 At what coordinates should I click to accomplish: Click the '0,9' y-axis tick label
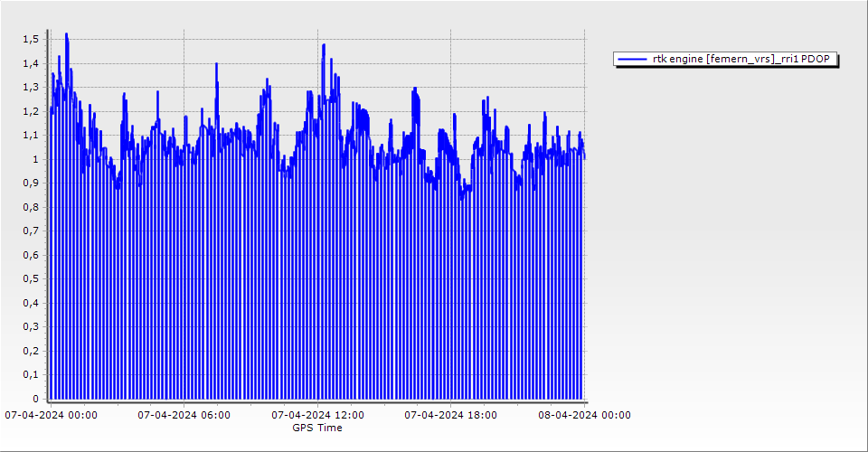pos(30,184)
